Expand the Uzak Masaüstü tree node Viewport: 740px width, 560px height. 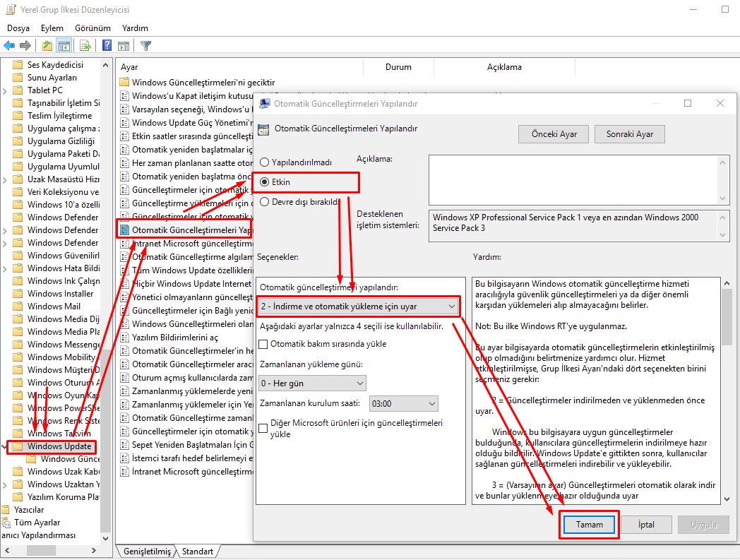coord(5,180)
